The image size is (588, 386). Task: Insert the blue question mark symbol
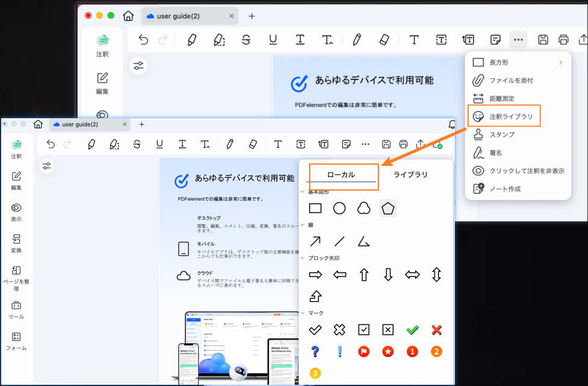point(314,351)
